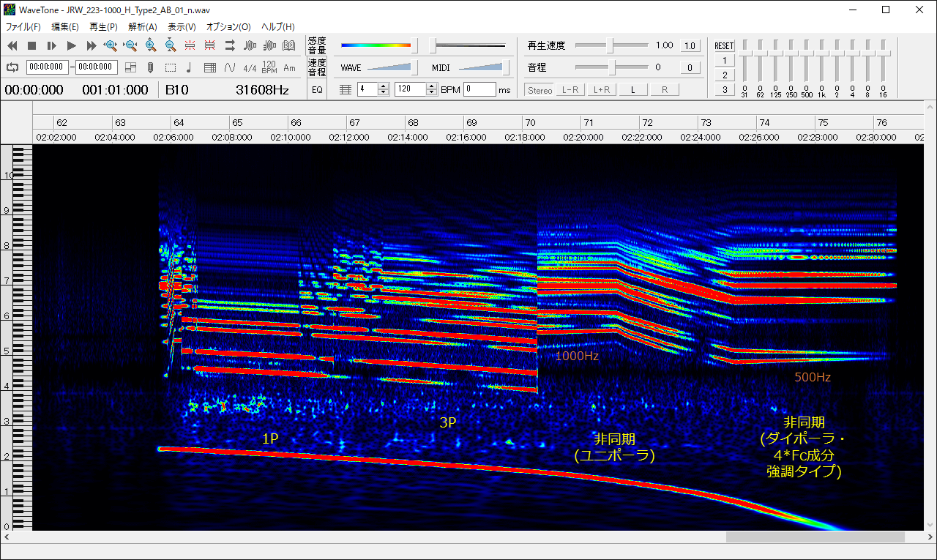Toggle the double-arrow auto-scroll icon
This screenshot has height=560, width=937.
coord(230,45)
